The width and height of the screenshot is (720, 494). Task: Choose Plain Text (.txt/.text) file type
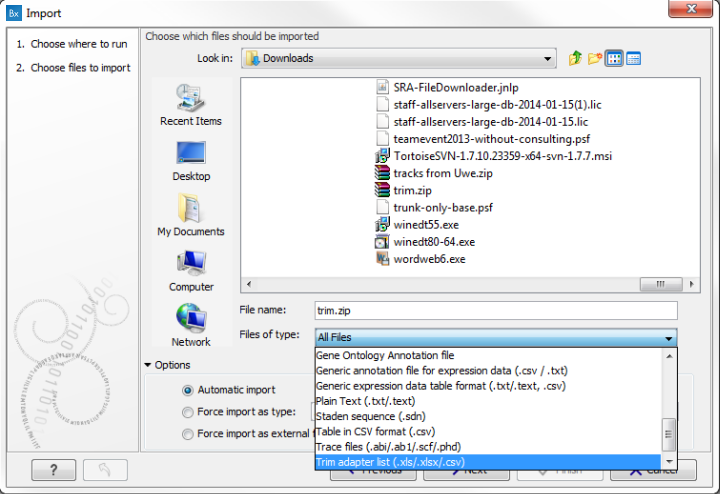pos(488,401)
